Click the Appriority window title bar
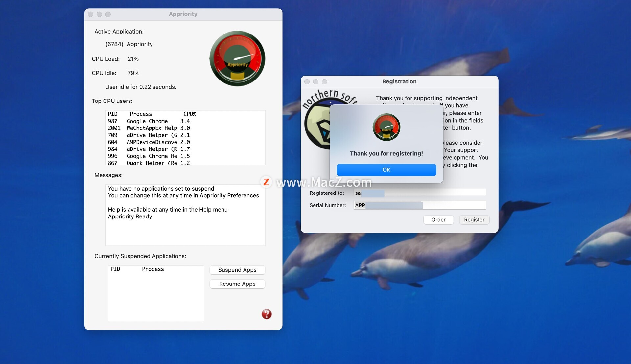631x364 pixels. click(x=183, y=14)
